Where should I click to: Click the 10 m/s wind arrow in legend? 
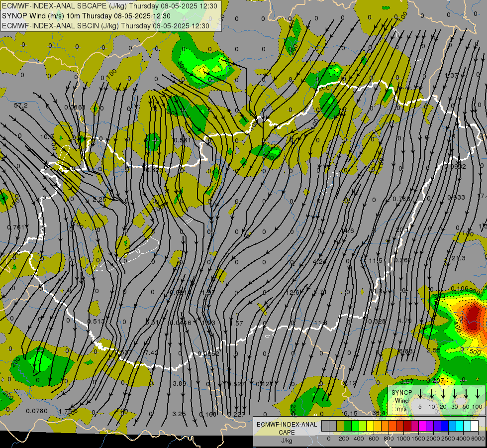(x=432, y=394)
